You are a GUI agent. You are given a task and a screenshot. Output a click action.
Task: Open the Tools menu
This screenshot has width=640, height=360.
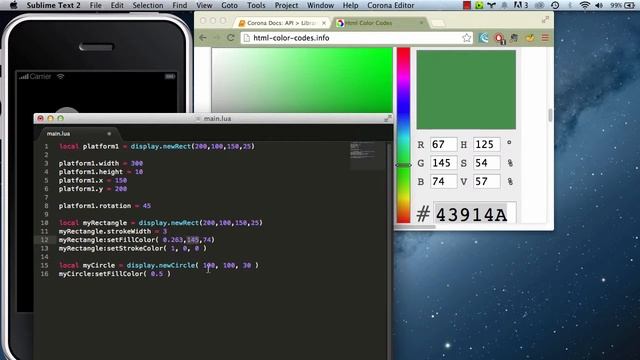click(x=256, y=5)
